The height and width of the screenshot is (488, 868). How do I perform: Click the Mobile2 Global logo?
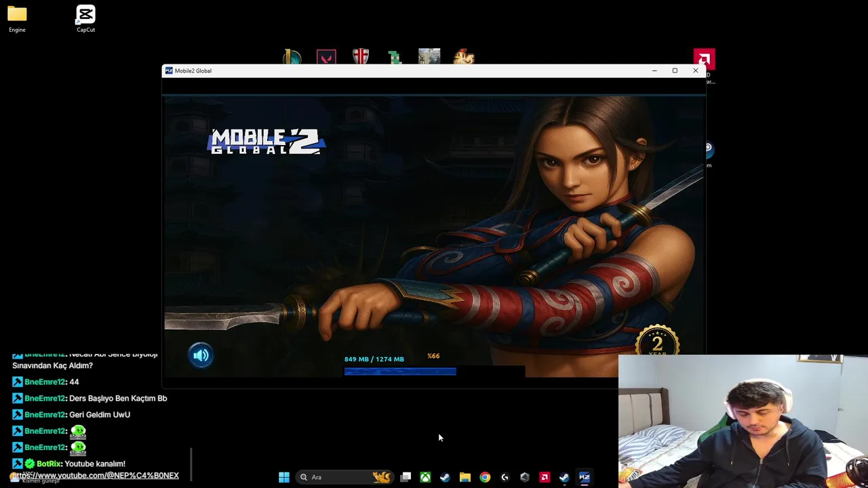pos(268,142)
